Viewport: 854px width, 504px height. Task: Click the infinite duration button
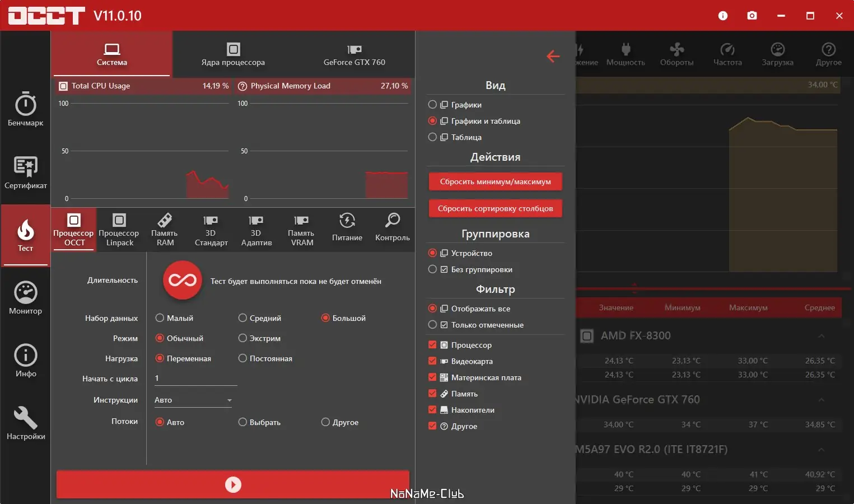[x=183, y=280]
